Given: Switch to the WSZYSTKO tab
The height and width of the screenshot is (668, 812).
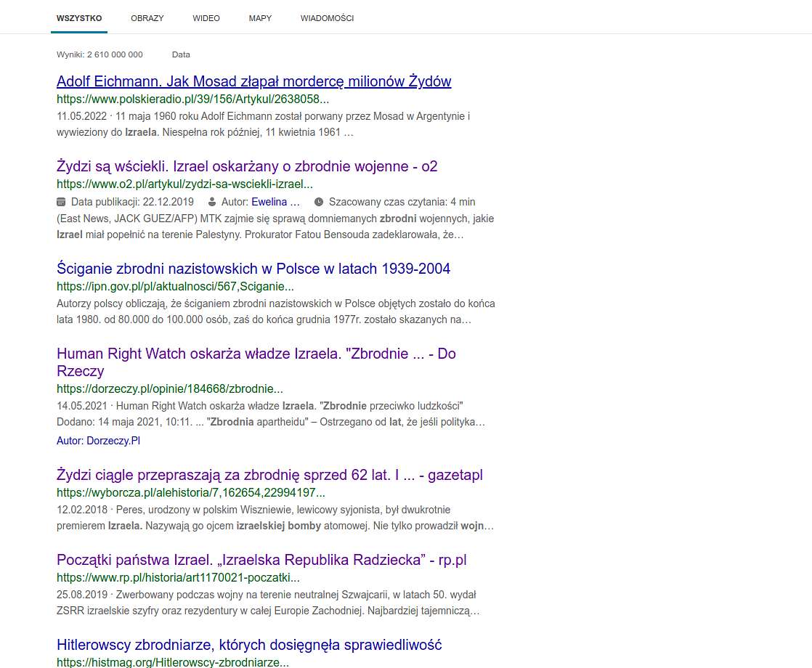Looking at the screenshot, I should tap(79, 18).
